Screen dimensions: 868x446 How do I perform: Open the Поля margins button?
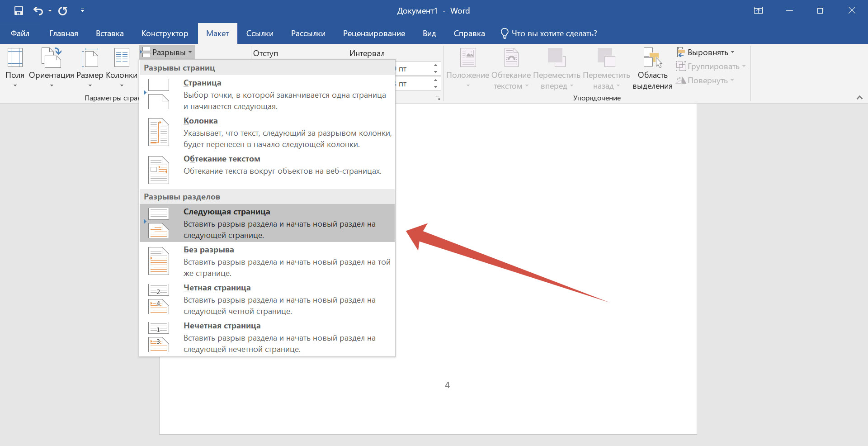pos(15,68)
